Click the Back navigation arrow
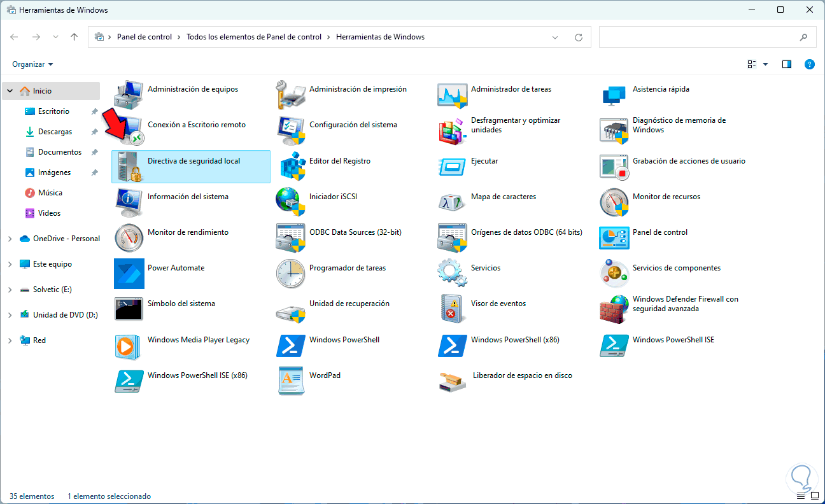 [14, 37]
